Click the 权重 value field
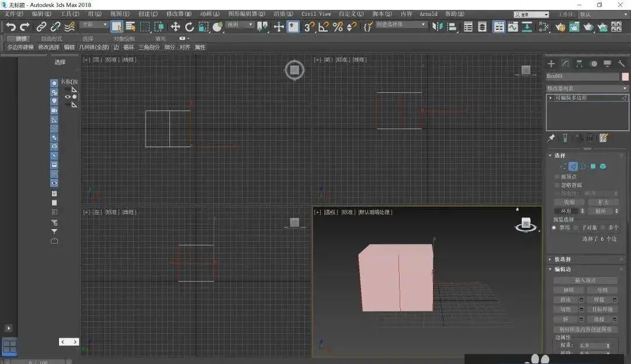 591,345
